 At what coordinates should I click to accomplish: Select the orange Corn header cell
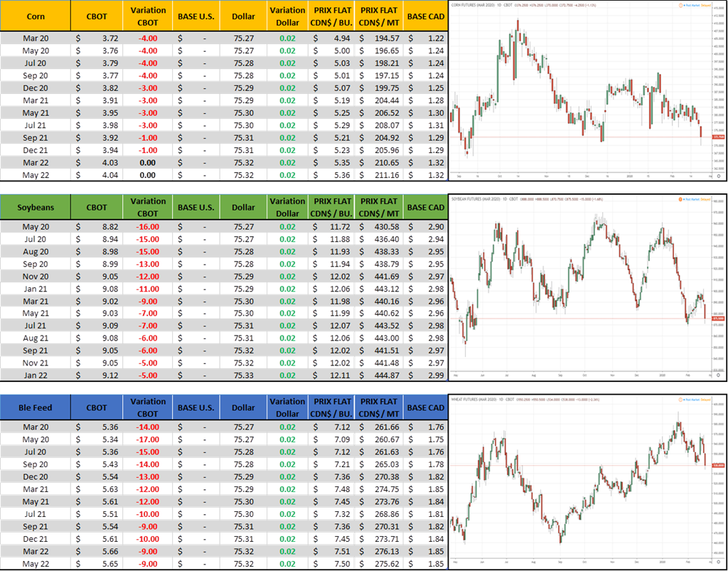tap(36, 16)
